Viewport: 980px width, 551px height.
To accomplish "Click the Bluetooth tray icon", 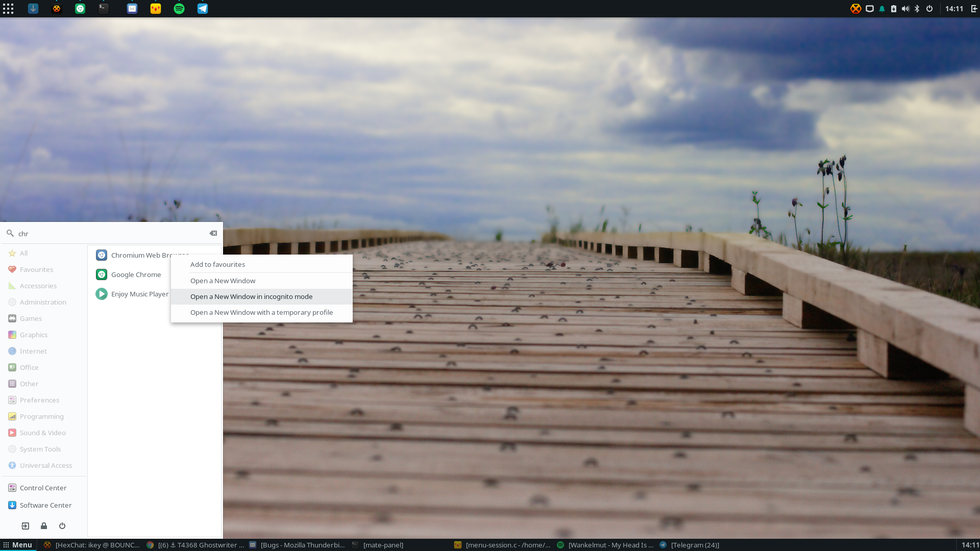I will click(917, 9).
